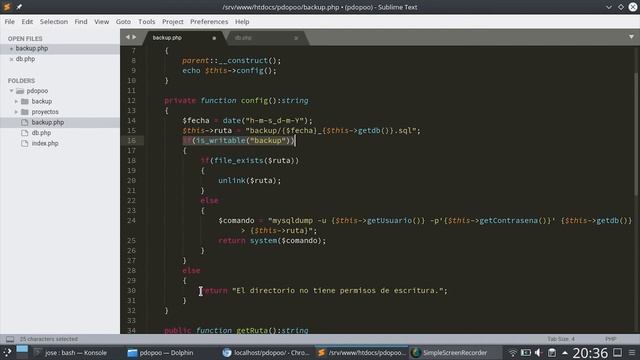Viewport: 640px width, 360px height.
Task: Open the Find menu
Action: click(81, 22)
